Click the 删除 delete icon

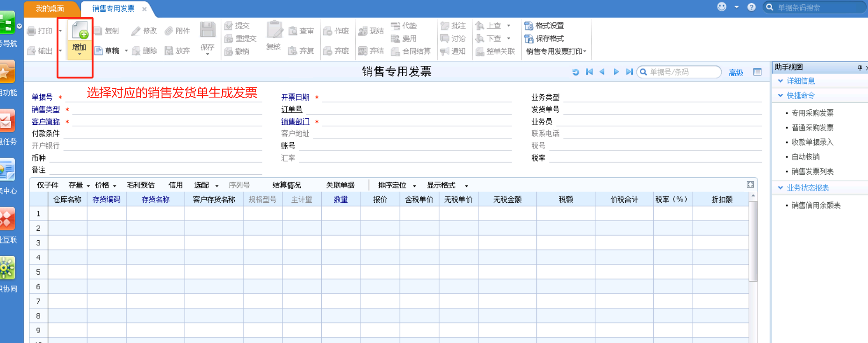(x=136, y=51)
